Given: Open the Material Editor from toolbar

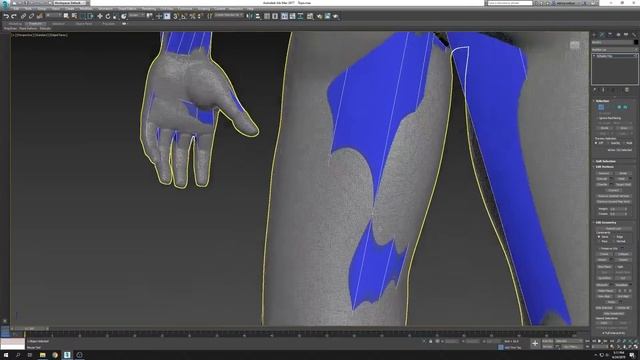Looking at the screenshot, I should tap(310, 16).
